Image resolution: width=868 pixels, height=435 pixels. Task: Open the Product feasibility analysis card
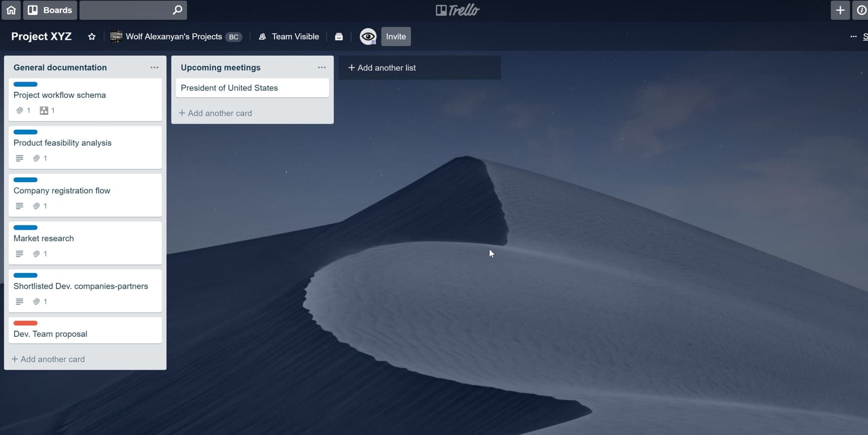click(85, 147)
